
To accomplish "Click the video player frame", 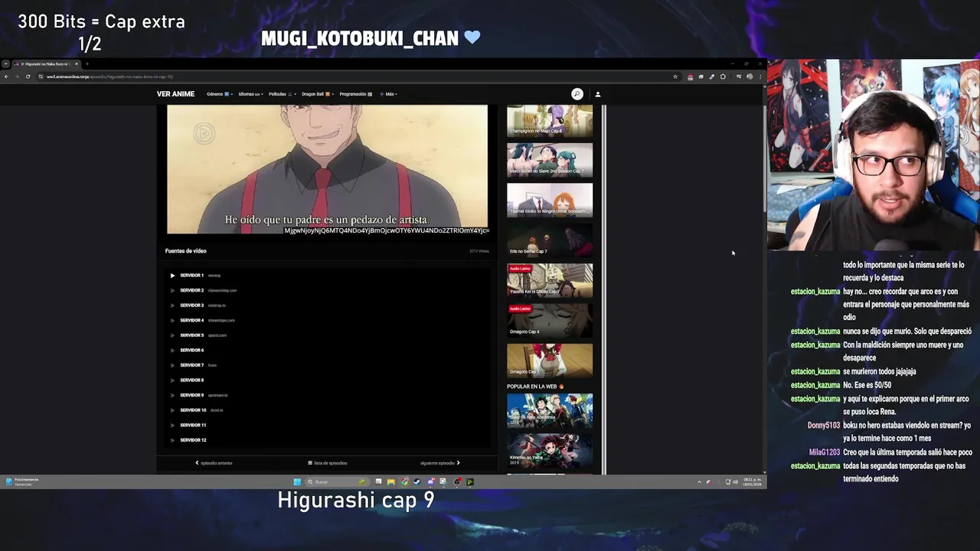I will point(327,169).
